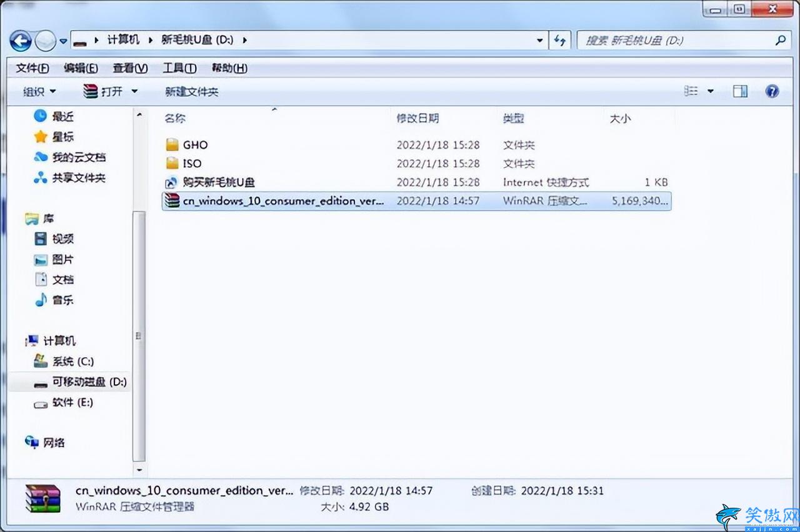
Task: Open the 编辑(E) menu
Action: (x=81, y=68)
